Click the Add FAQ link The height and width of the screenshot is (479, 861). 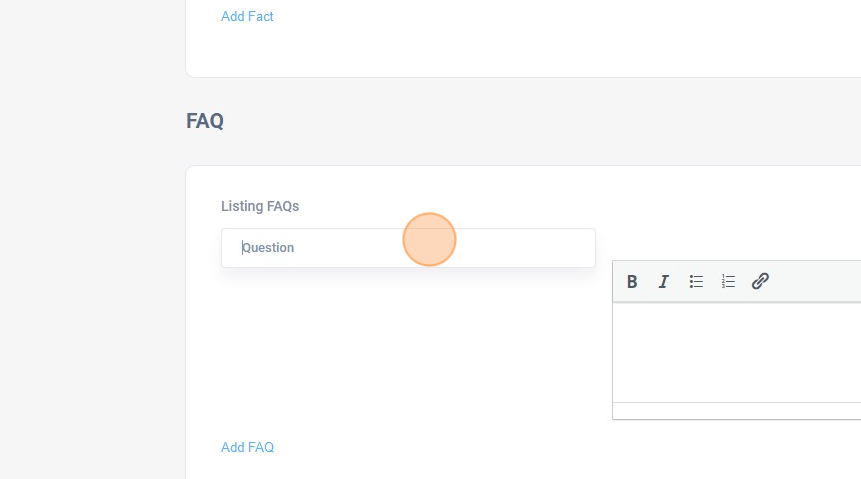coord(247,447)
